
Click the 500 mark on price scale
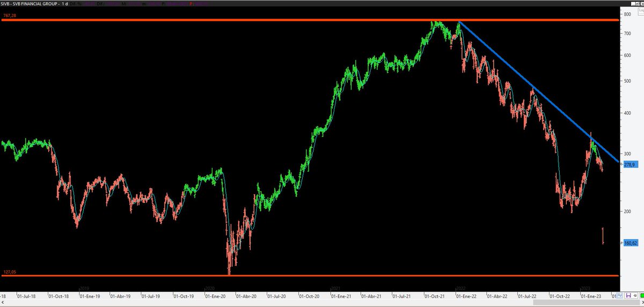(x=627, y=81)
